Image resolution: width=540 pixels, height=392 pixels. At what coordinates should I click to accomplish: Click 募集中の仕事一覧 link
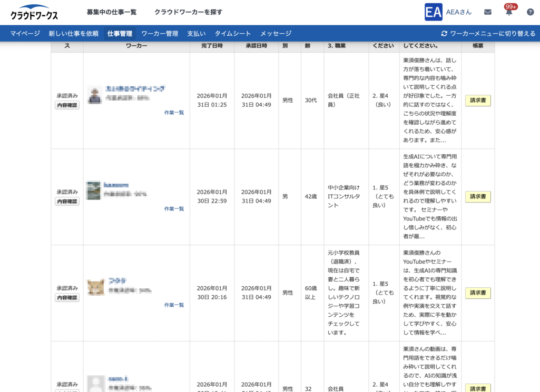(112, 12)
